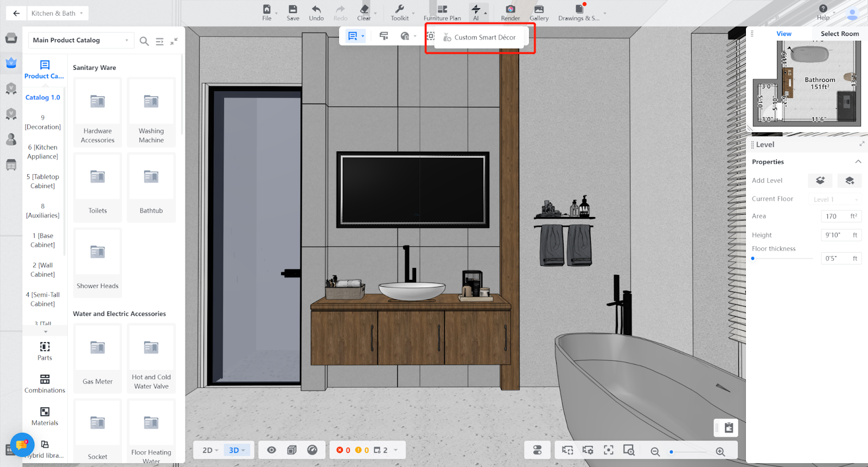Open the Render tool
868x467 pixels.
coord(510,12)
